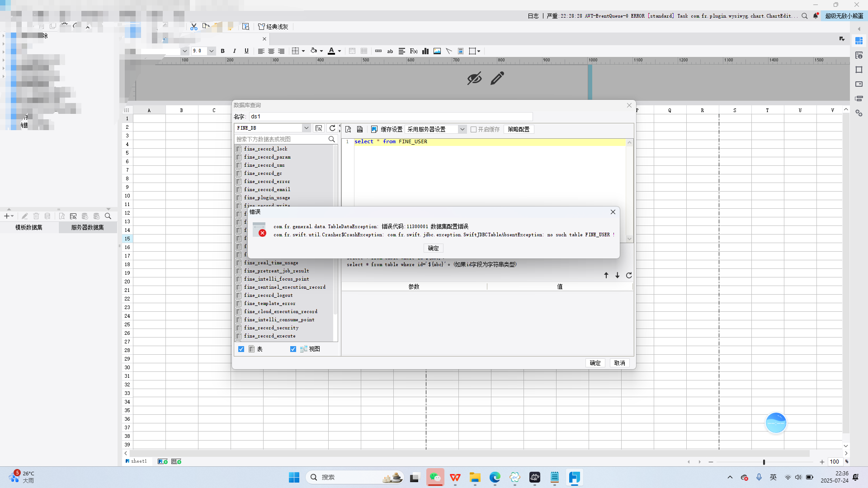Click 经典浅灰 theme menu

tap(273, 27)
